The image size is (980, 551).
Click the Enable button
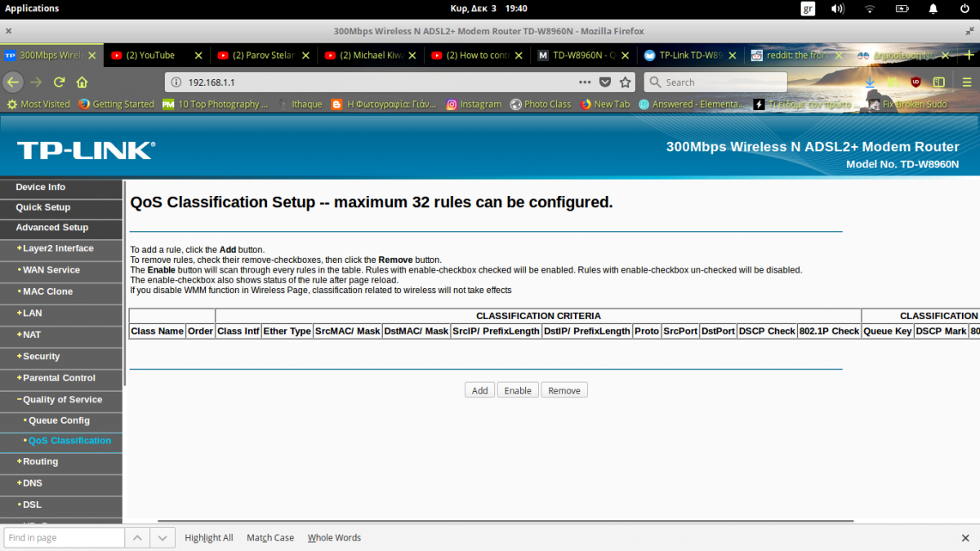(518, 390)
